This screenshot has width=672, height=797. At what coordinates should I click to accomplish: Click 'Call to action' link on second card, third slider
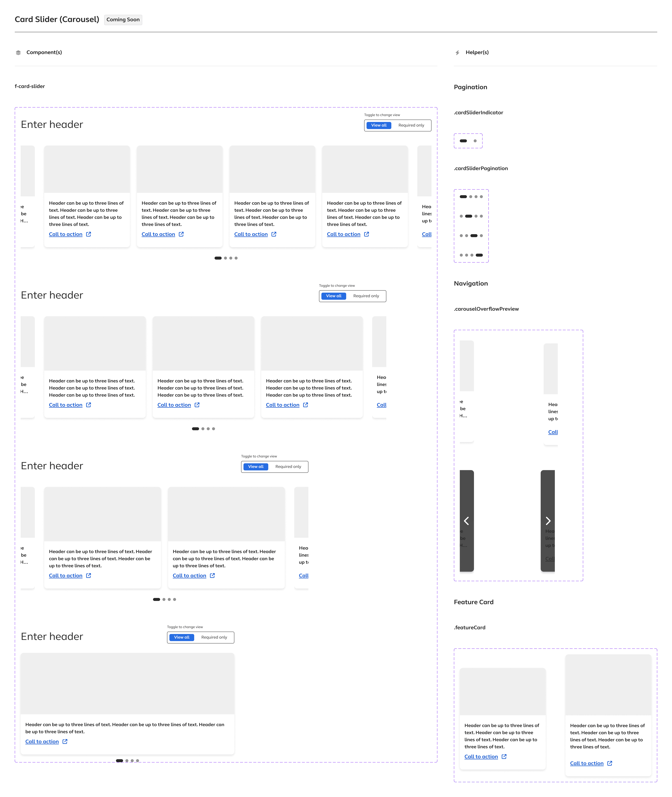189,576
